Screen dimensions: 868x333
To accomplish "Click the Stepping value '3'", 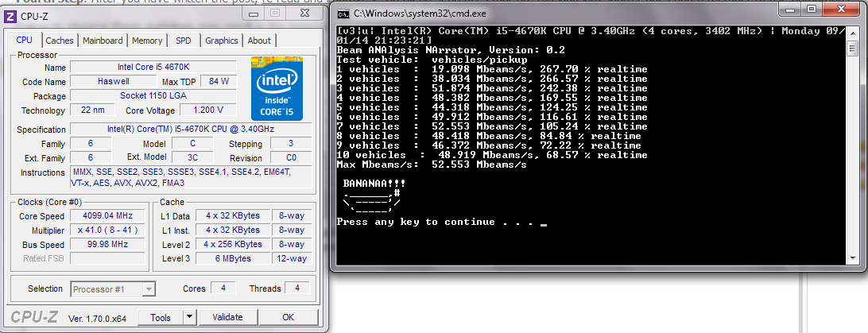I will point(291,143).
